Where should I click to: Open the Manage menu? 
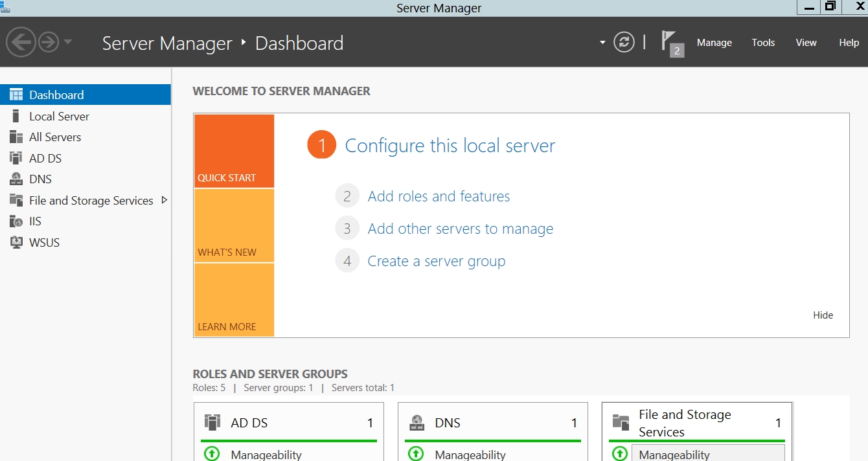[x=714, y=43]
